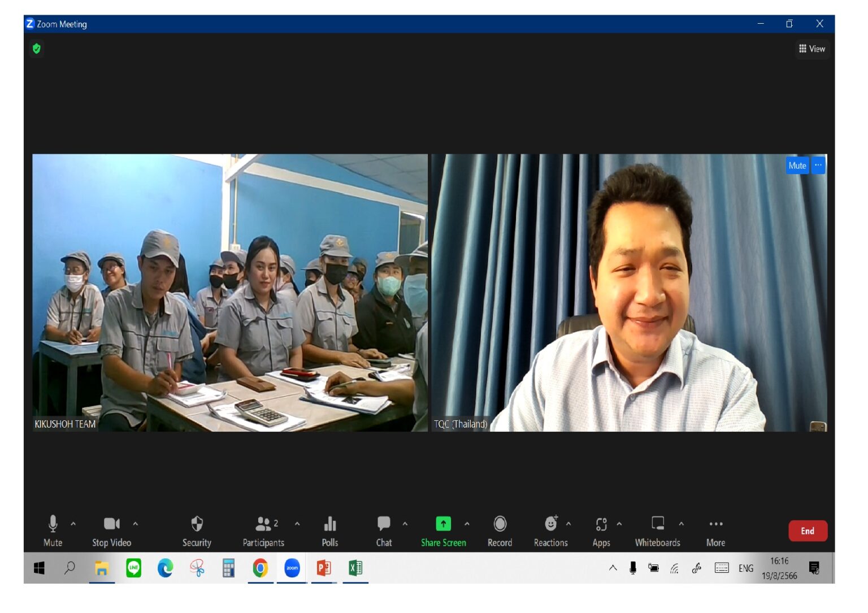Expand the arrow beside Share Screen
Viewport: 868px width, 613px height.
[x=467, y=524]
